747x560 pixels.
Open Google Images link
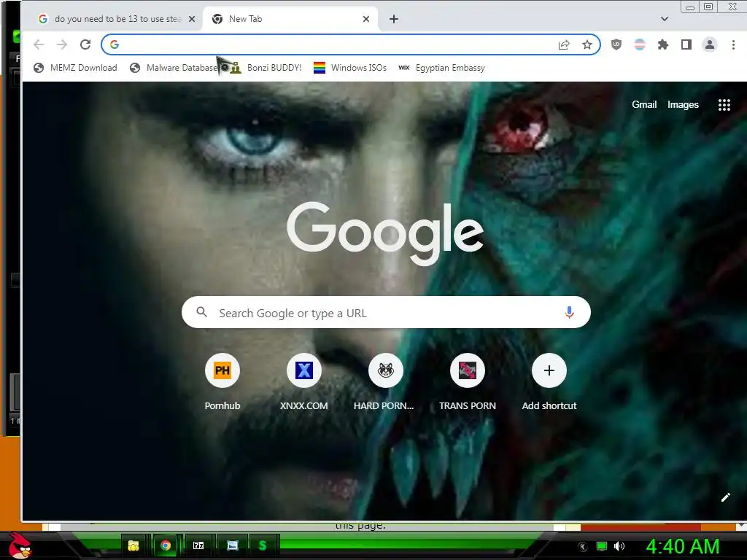pos(683,104)
